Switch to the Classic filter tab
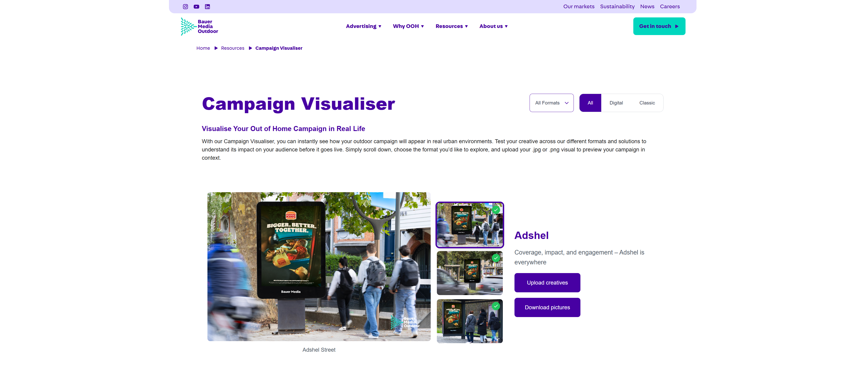The image size is (868, 367). [x=647, y=103]
